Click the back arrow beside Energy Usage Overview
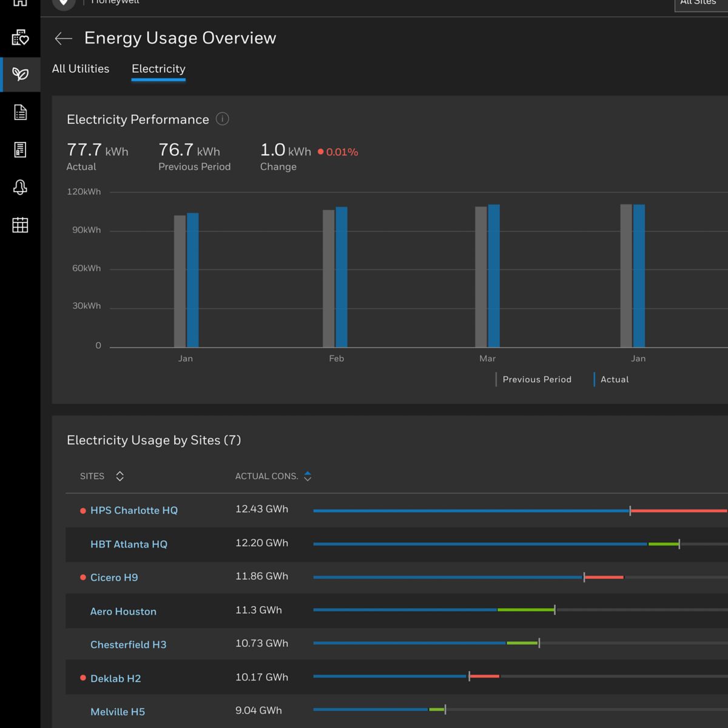The width and height of the screenshot is (728, 728). coord(63,39)
